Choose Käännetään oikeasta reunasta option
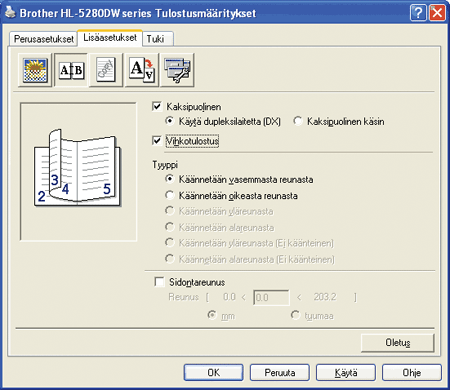 [x=170, y=195]
